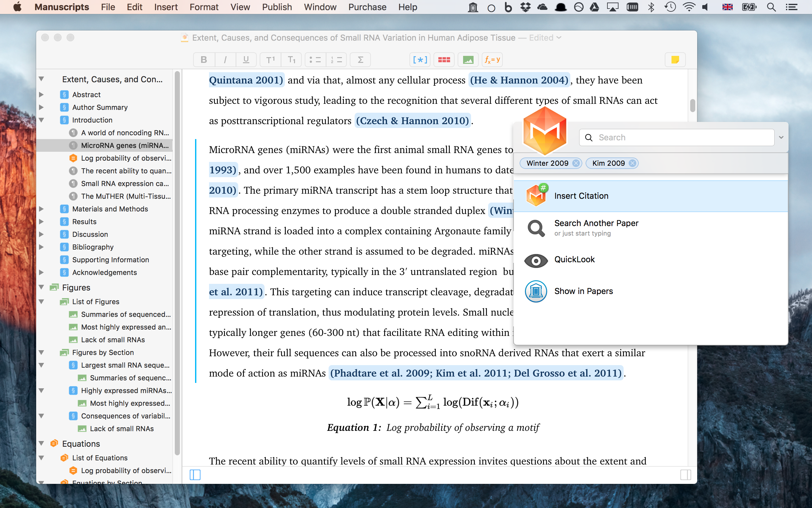Open the Wi-Fi status menu
812x508 pixels.
689,7
